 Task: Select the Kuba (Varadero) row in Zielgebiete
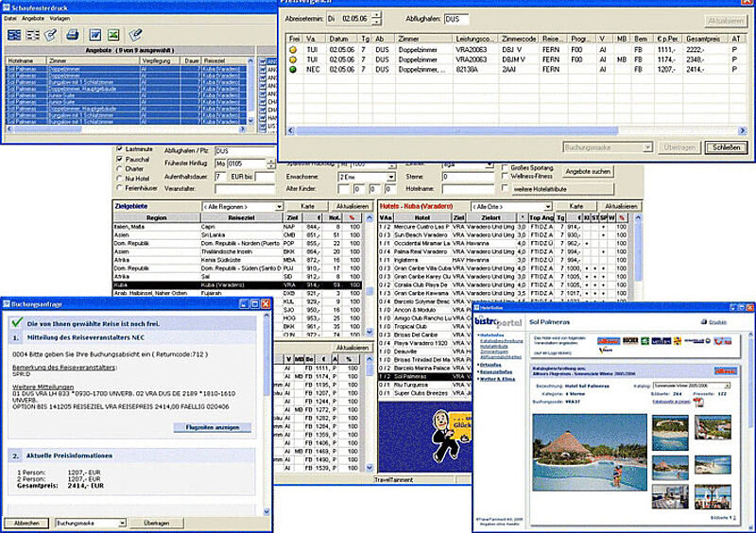coord(236,285)
